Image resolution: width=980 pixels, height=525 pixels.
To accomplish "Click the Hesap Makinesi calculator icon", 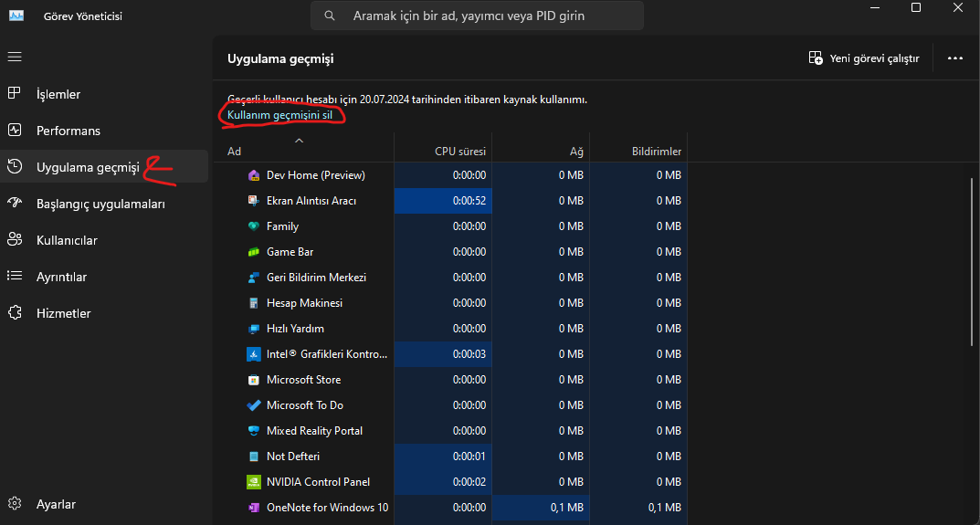I will click(x=253, y=303).
